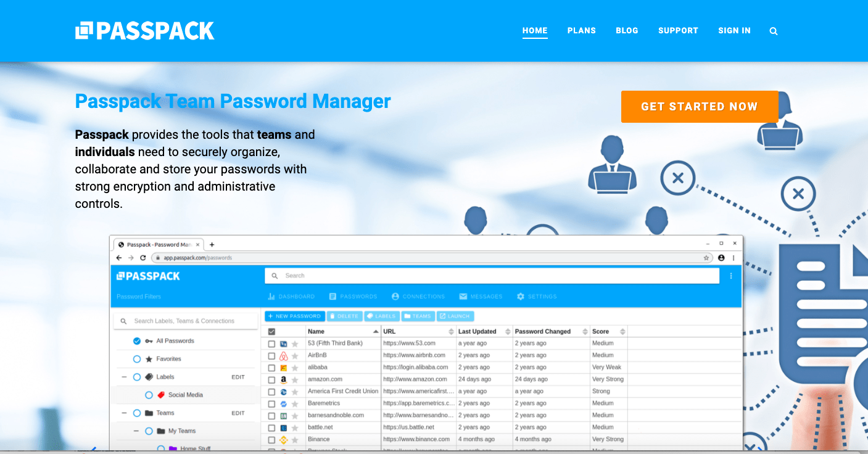Collapse the Labels tree section
868x454 pixels.
pos(124,377)
